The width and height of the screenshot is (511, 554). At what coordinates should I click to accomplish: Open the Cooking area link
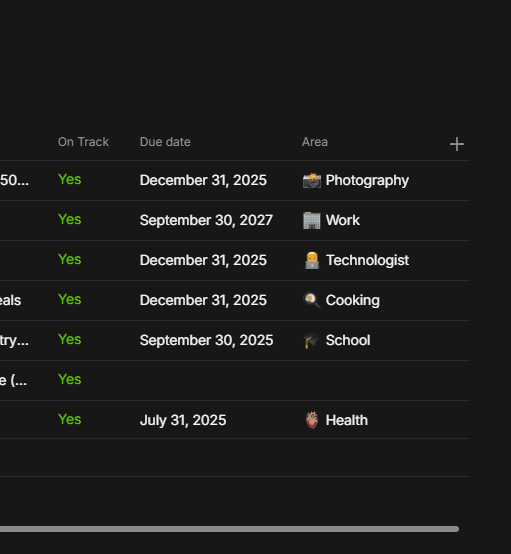pyautogui.click(x=353, y=300)
